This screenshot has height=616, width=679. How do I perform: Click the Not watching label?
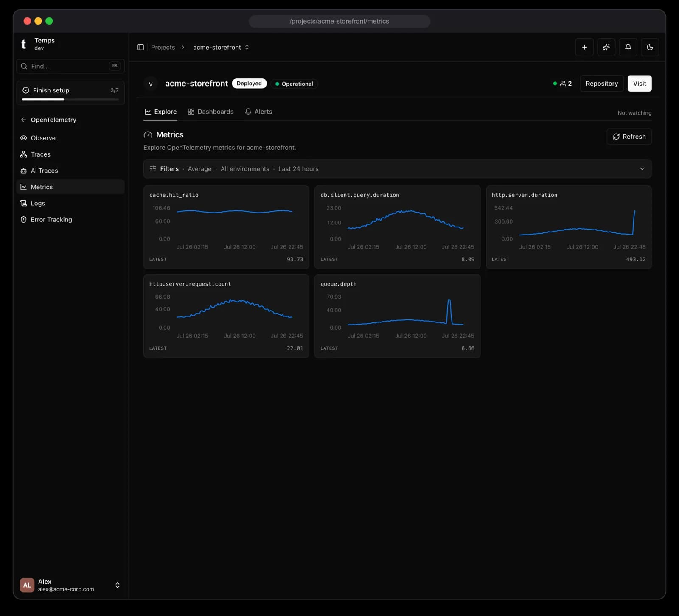pos(634,113)
